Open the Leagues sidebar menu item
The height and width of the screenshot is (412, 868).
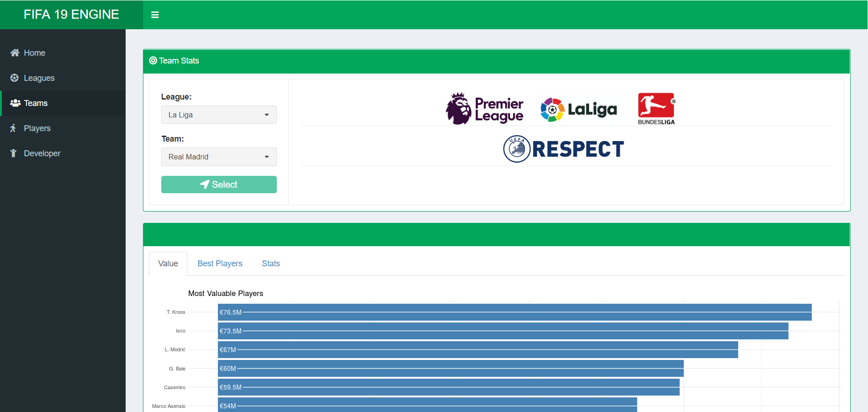pos(63,78)
